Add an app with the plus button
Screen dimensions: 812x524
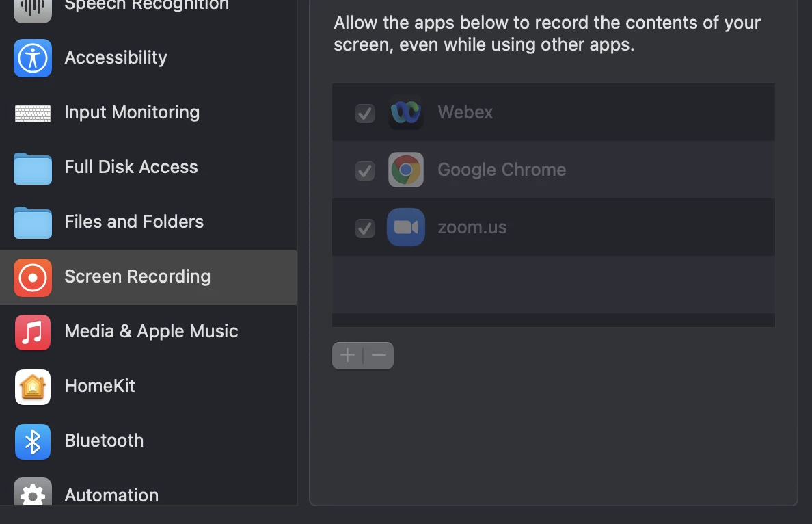(347, 356)
